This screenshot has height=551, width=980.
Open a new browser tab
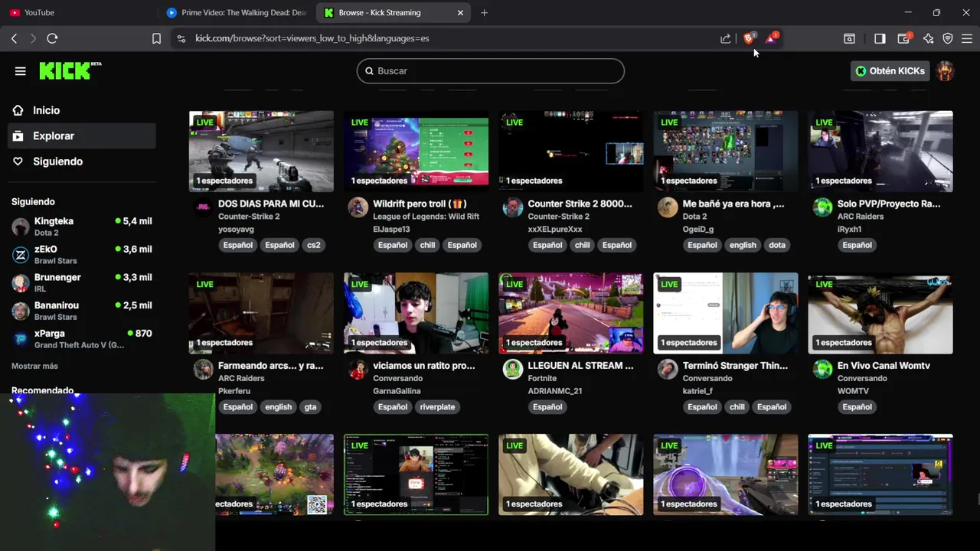(484, 12)
